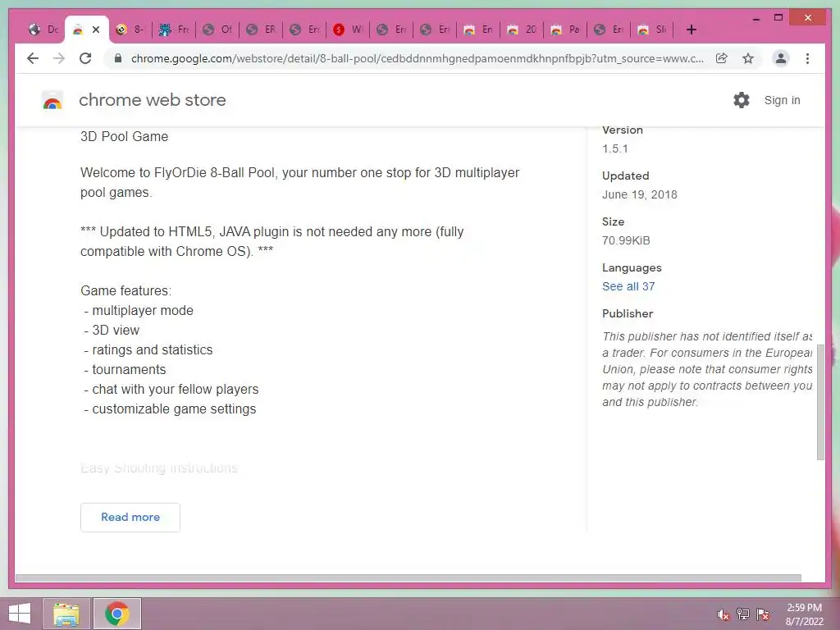
Task: Open a new tab with the plus button
Action: click(x=691, y=30)
